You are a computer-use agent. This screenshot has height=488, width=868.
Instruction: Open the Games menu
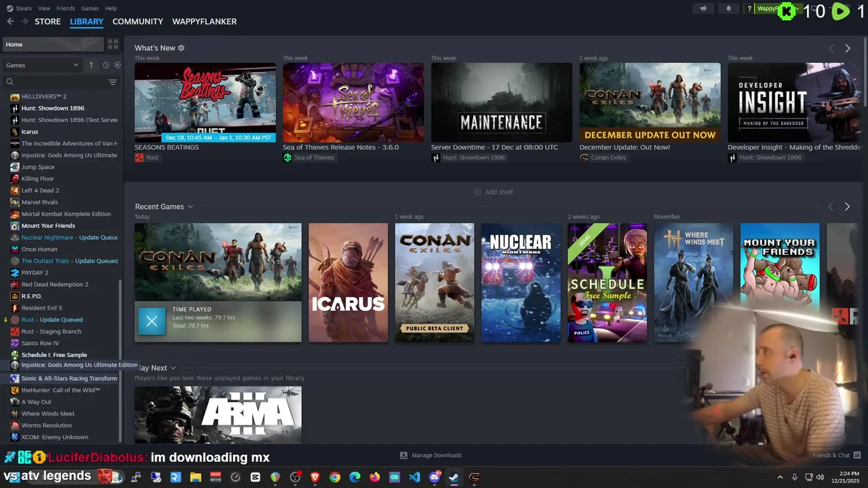[x=90, y=8]
